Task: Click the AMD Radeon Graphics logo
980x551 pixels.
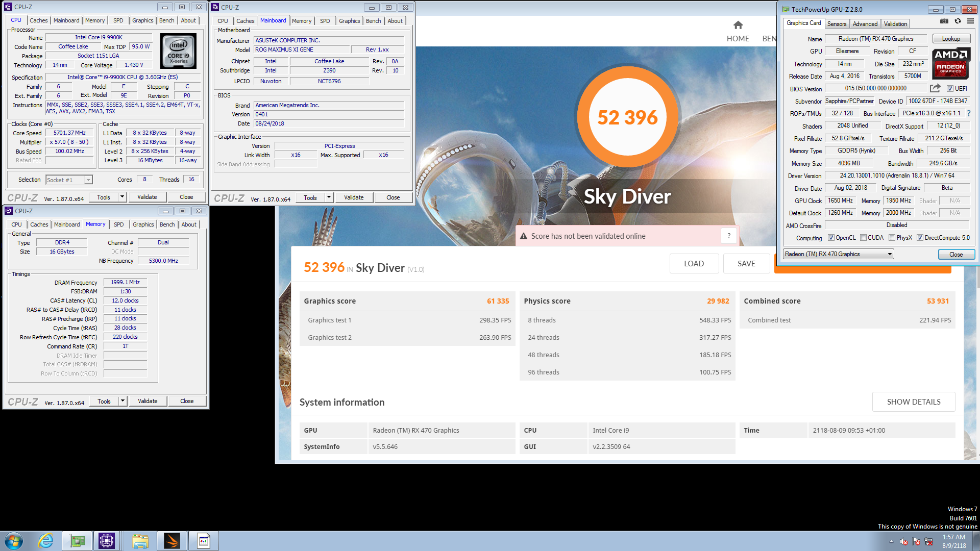Action: point(950,63)
